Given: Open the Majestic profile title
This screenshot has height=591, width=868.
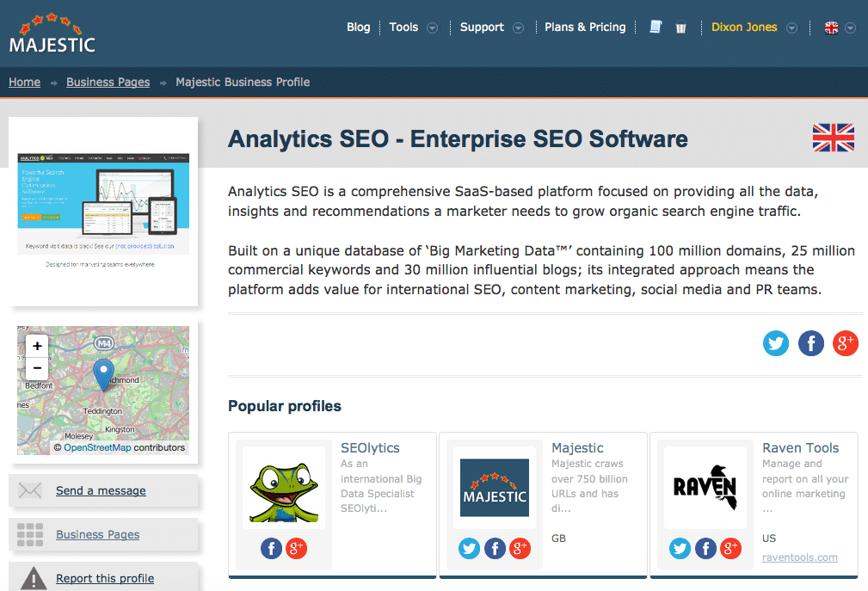Looking at the screenshot, I should 577,447.
